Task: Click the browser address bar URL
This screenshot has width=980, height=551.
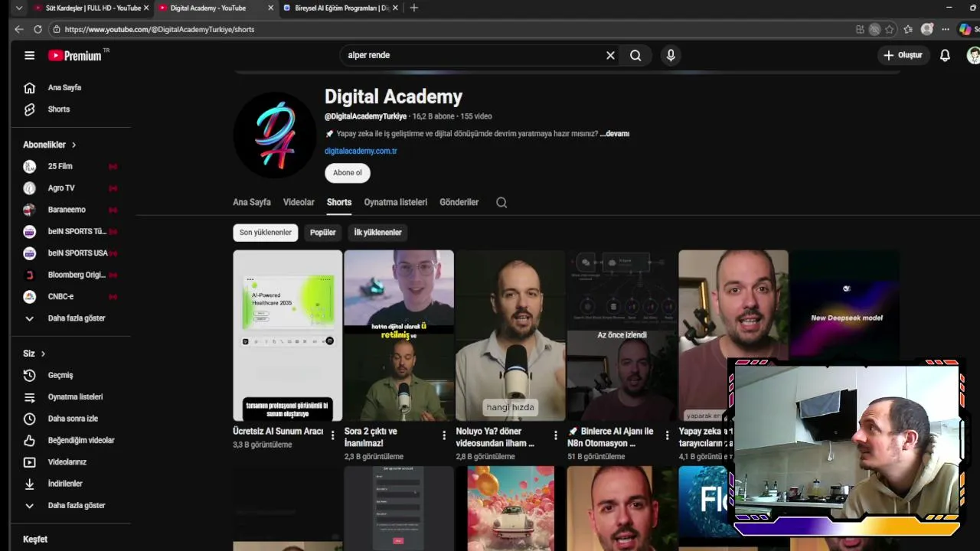Action: coord(159,29)
